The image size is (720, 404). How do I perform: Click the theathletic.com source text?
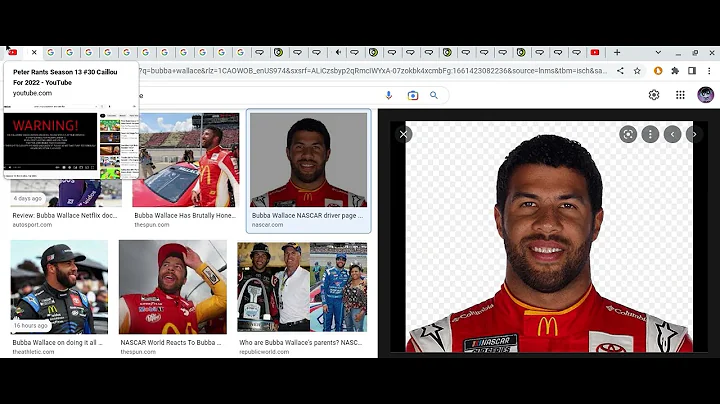[33, 352]
